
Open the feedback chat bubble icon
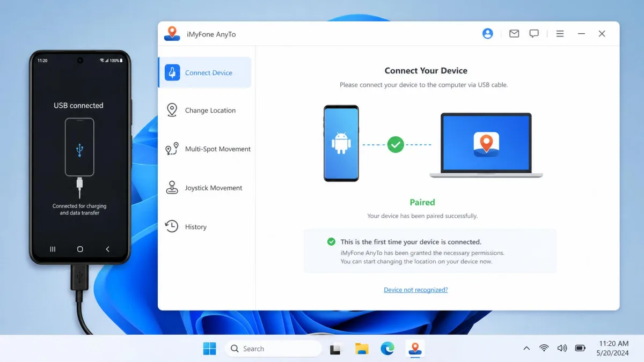coord(534,34)
